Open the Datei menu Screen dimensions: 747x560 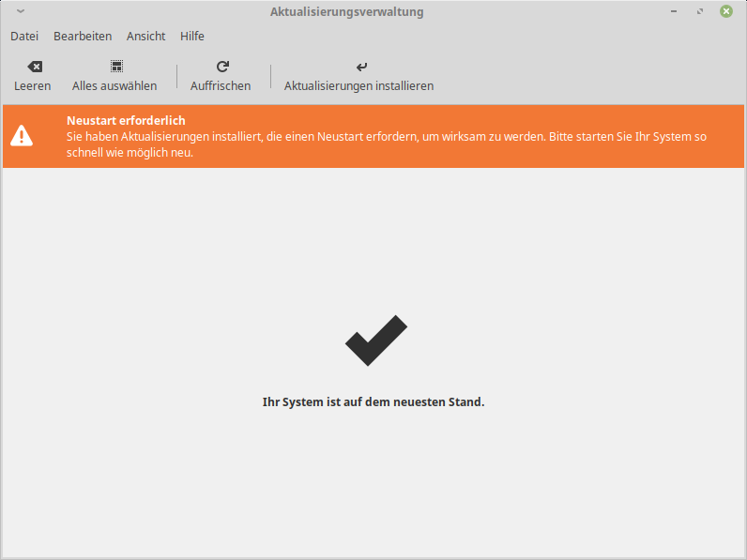[x=24, y=36]
